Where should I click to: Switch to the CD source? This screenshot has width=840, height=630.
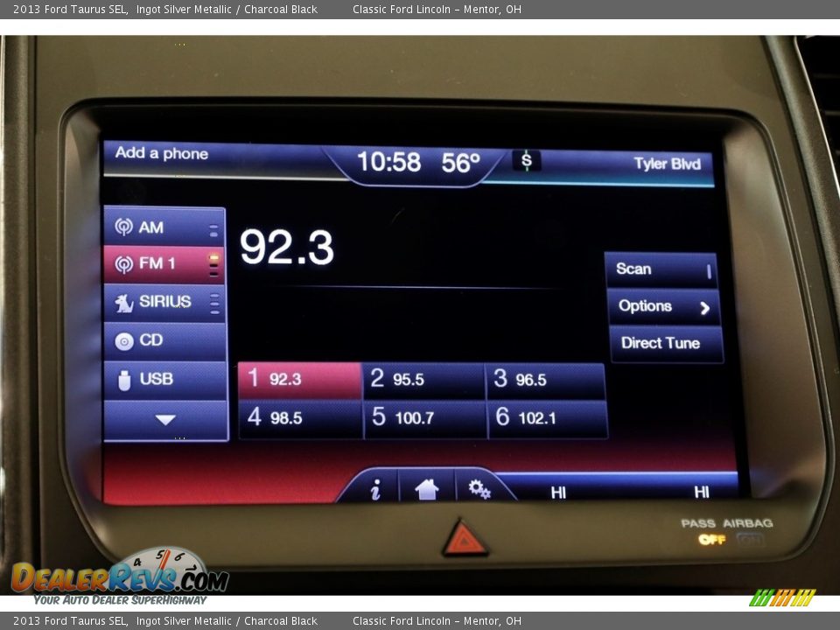pos(164,340)
